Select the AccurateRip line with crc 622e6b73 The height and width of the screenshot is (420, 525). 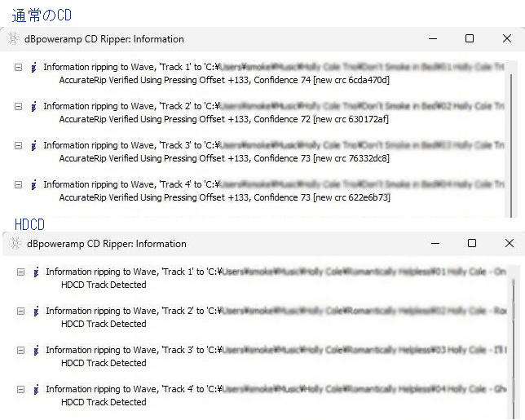pyautogui.click(x=224, y=197)
